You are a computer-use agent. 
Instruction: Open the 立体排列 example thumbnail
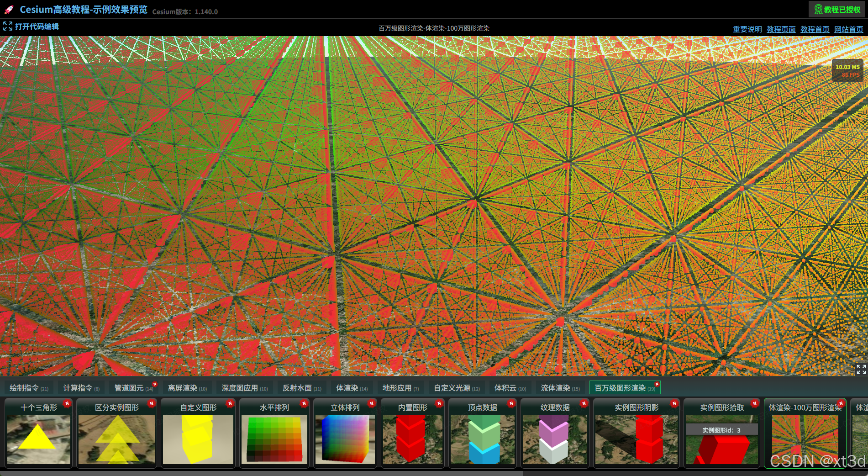[x=345, y=433]
